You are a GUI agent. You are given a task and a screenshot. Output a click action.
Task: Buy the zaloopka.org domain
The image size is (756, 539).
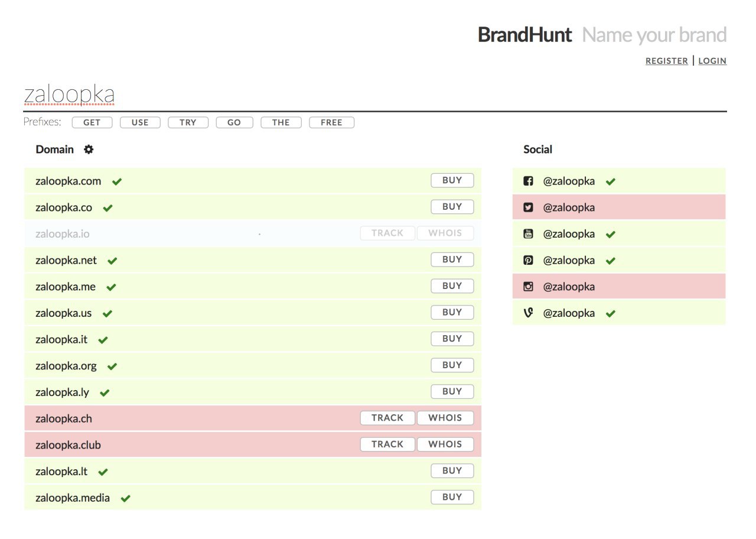tap(452, 365)
